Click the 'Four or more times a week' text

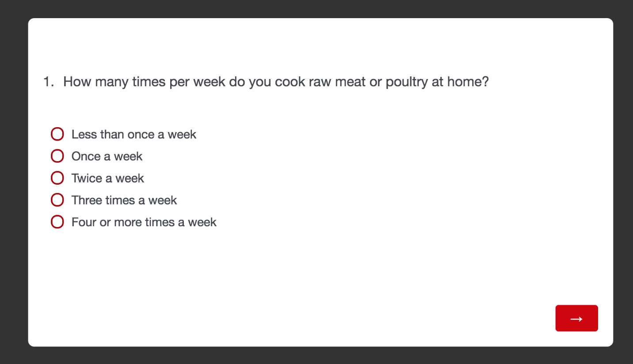click(x=144, y=222)
